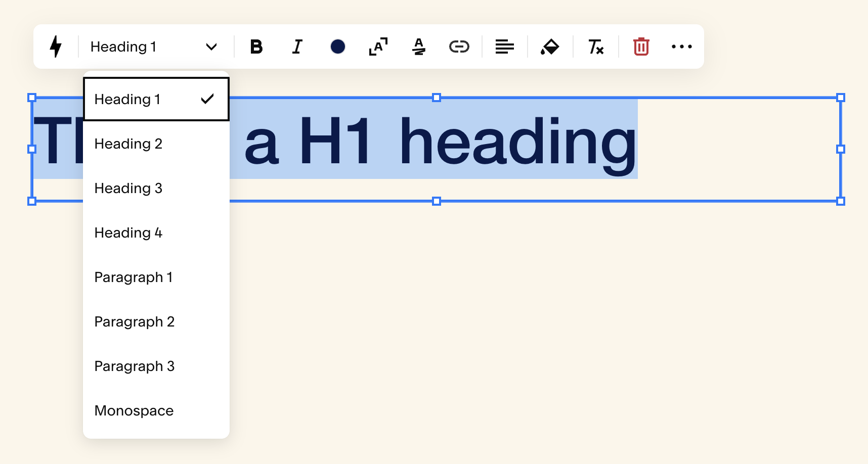Open the three-dot more options menu
The height and width of the screenshot is (464, 868).
[x=682, y=47]
